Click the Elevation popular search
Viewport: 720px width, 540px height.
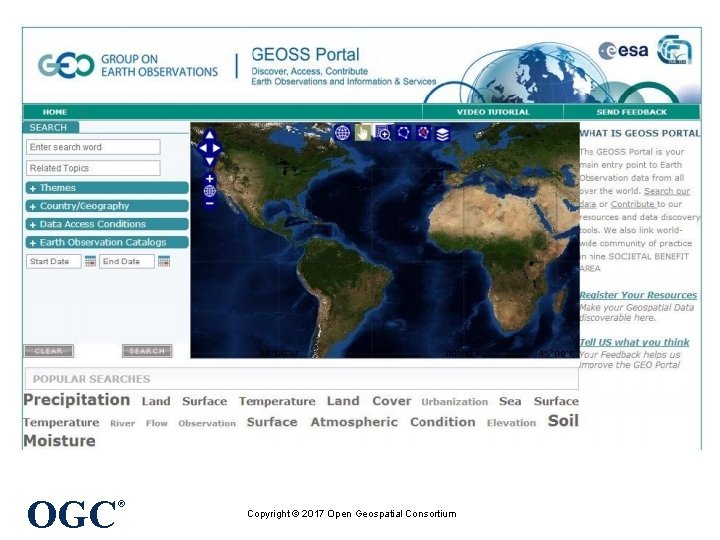[x=511, y=423]
